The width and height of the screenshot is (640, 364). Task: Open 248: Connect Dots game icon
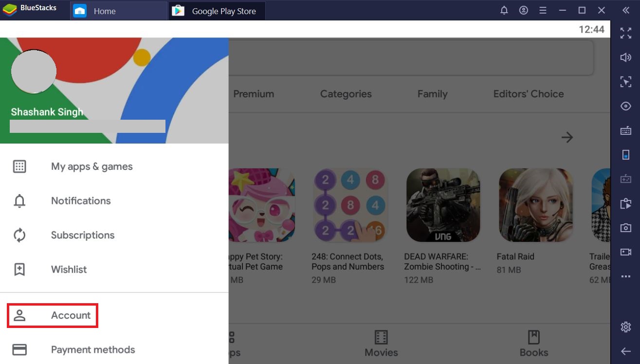pyautogui.click(x=350, y=205)
